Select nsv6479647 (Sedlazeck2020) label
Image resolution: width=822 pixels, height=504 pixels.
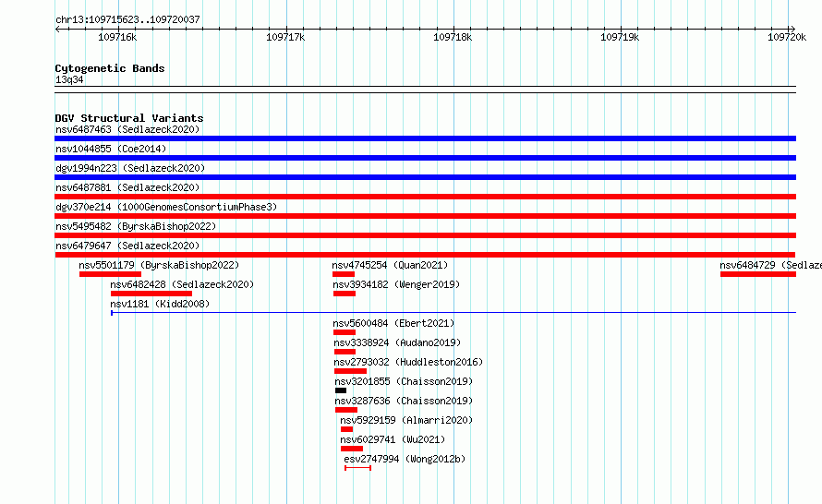(x=127, y=246)
